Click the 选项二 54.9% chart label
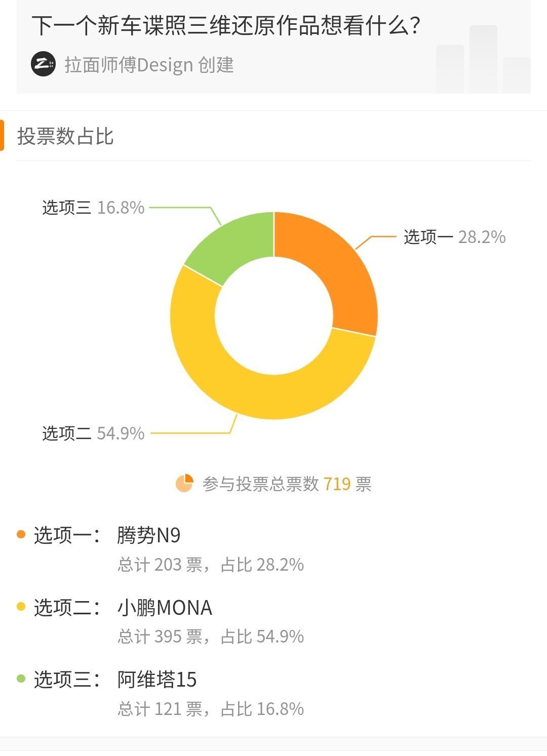This screenshot has width=547, height=756. pyautogui.click(x=93, y=433)
